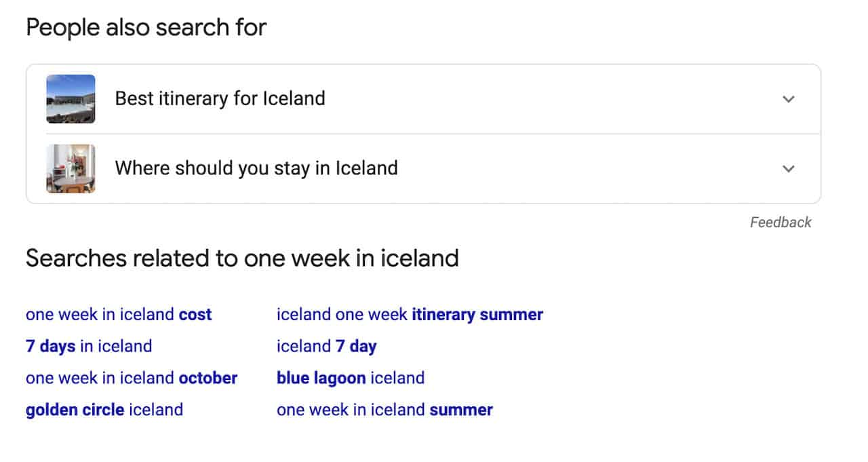Click the bold word october in related searches
868x462 pixels.
click(x=208, y=378)
